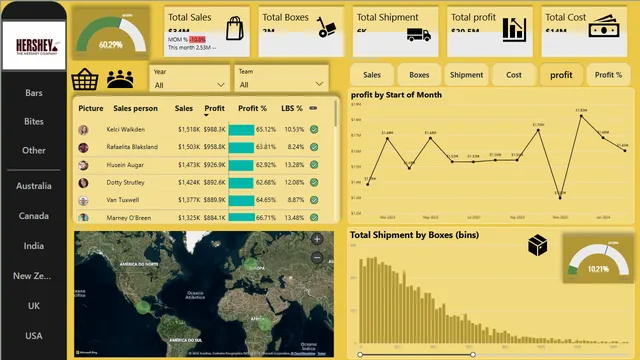The height and width of the screenshot is (360, 640).
Task: Click left handle of boxes bins slider
Action: [360, 355]
